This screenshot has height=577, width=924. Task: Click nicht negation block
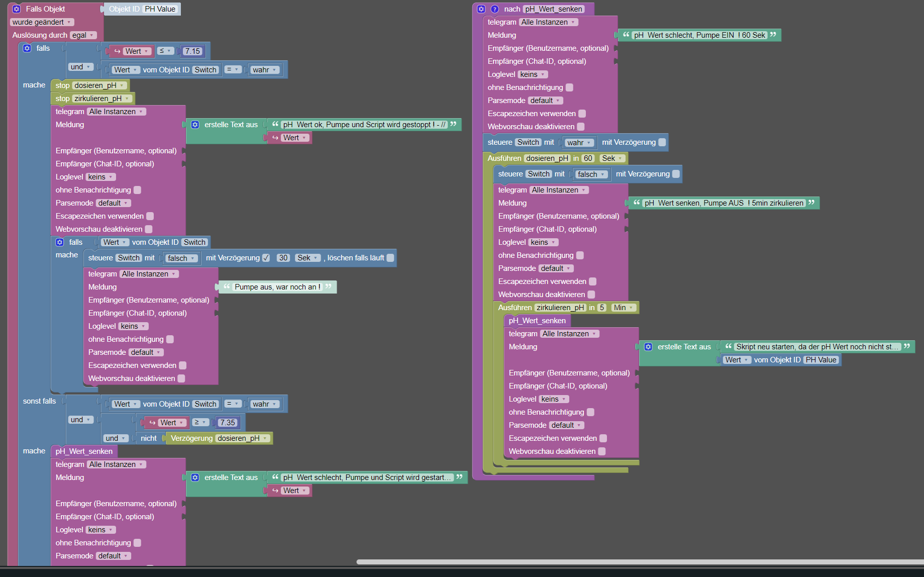click(149, 438)
